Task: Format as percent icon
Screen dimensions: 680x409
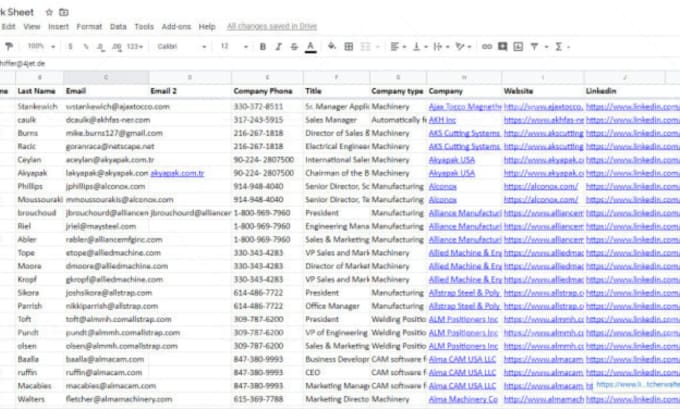Action: pyautogui.click(x=86, y=46)
